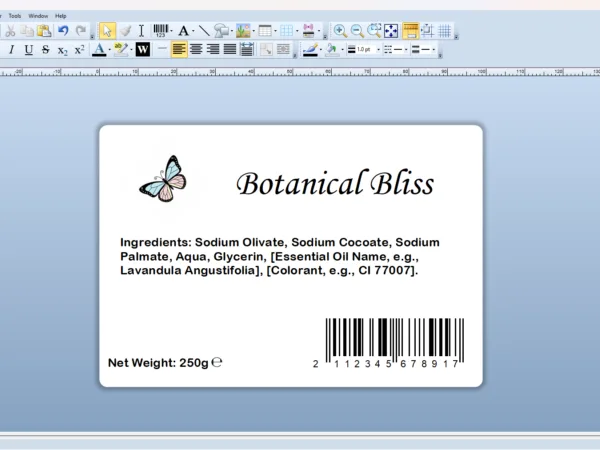This screenshot has height=450, width=600.
Task: Select the pointer selection tool
Action: tap(107, 31)
